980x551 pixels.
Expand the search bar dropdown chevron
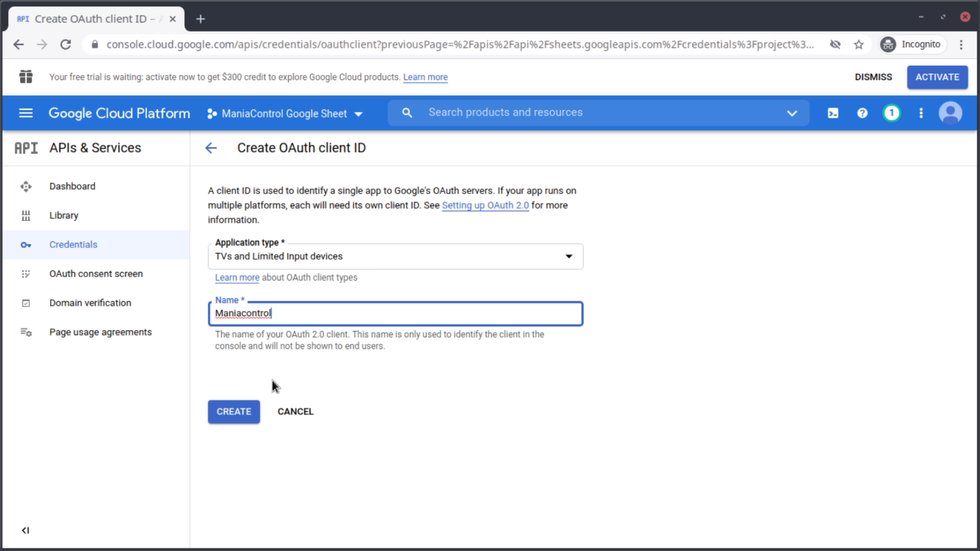click(792, 113)
